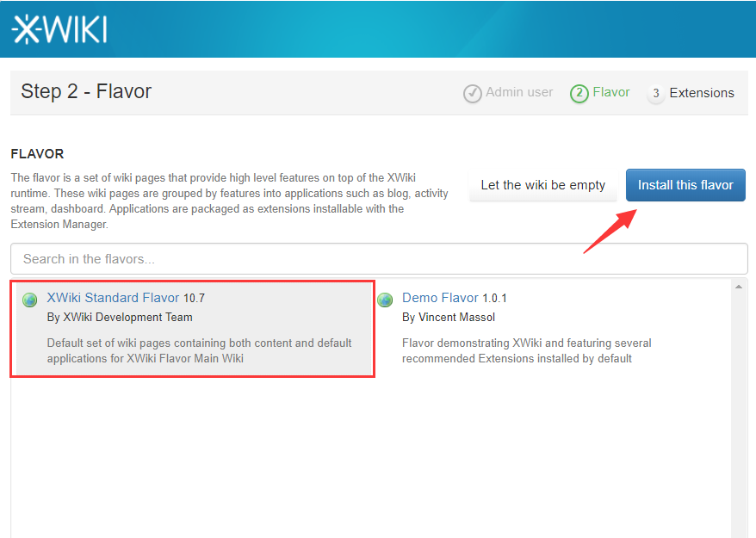
Task: Select the XWiki Standard Flavor description text
Action: [199, 350]
